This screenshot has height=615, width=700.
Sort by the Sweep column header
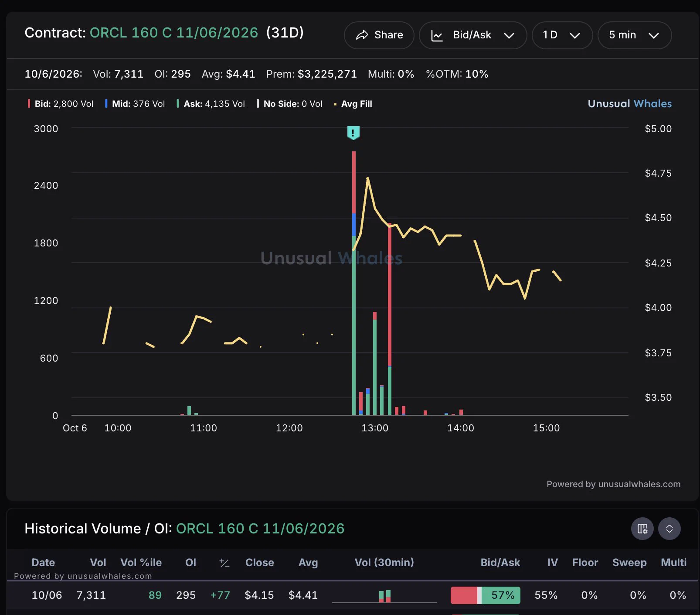[629, 563]
